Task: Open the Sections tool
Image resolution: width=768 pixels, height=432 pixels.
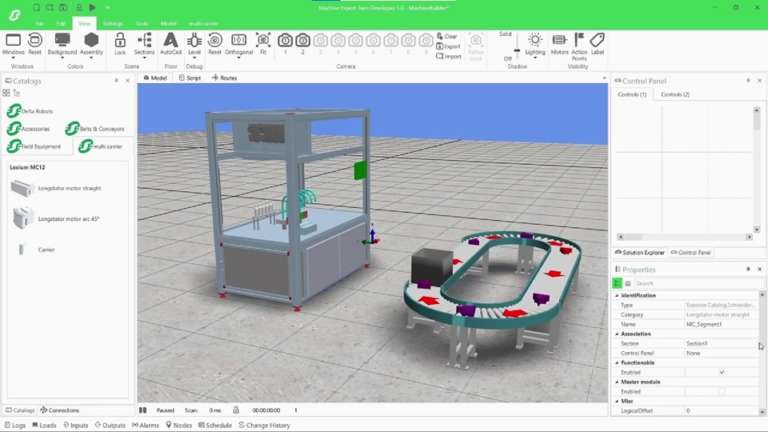Action: tap(144, 44)
